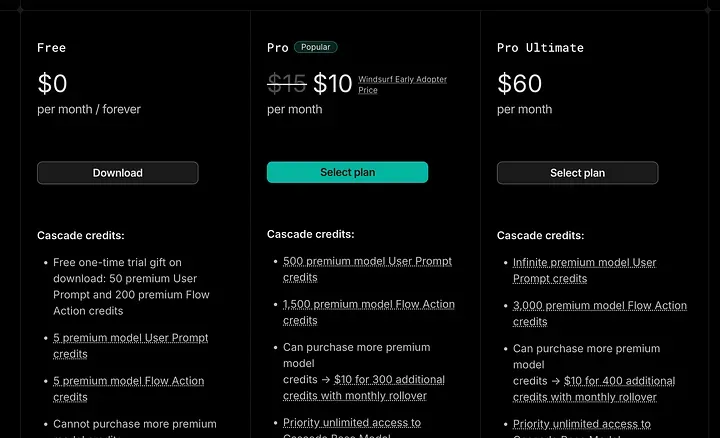Select the Pro plan with the teal button
The height and width of the screenshot is (438, 720).
coord(347,173)
